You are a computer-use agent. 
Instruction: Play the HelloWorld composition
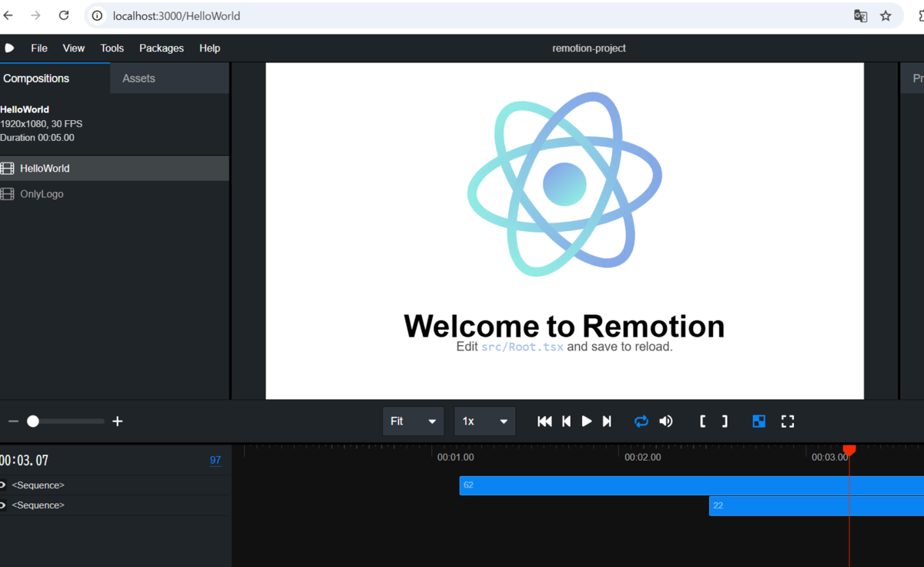click(x=587, y=421)
